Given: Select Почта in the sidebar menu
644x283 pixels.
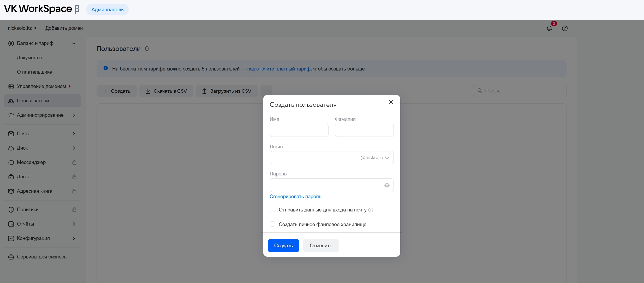Looking at the screenshot, I should (24, 134).
